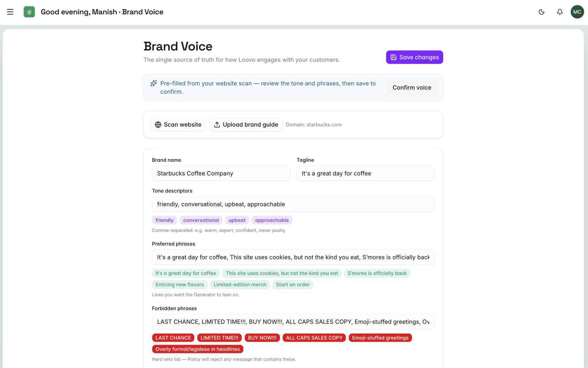The height and width of the screenshot is (368, 588).
Task: Click the Scan website button
Action: tap(178, 125)
